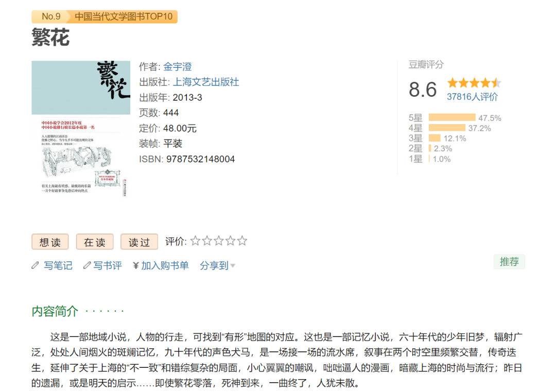The width and height of the screenshot is (556, 392).
Task: Click the yen icon beside 加入购书单
Action: 135,265
